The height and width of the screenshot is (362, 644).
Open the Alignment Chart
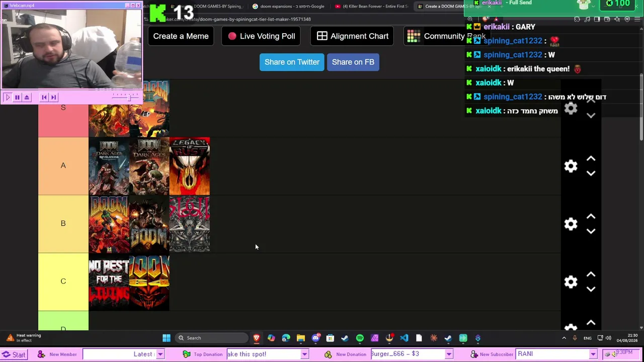coord(352,36)
